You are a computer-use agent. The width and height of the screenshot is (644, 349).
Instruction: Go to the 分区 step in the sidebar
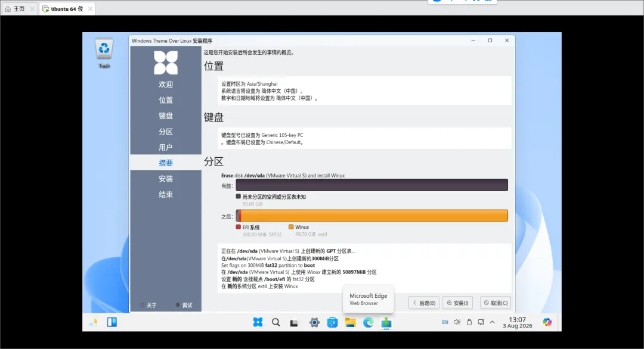pyautogui.click(x=166, y=132)
